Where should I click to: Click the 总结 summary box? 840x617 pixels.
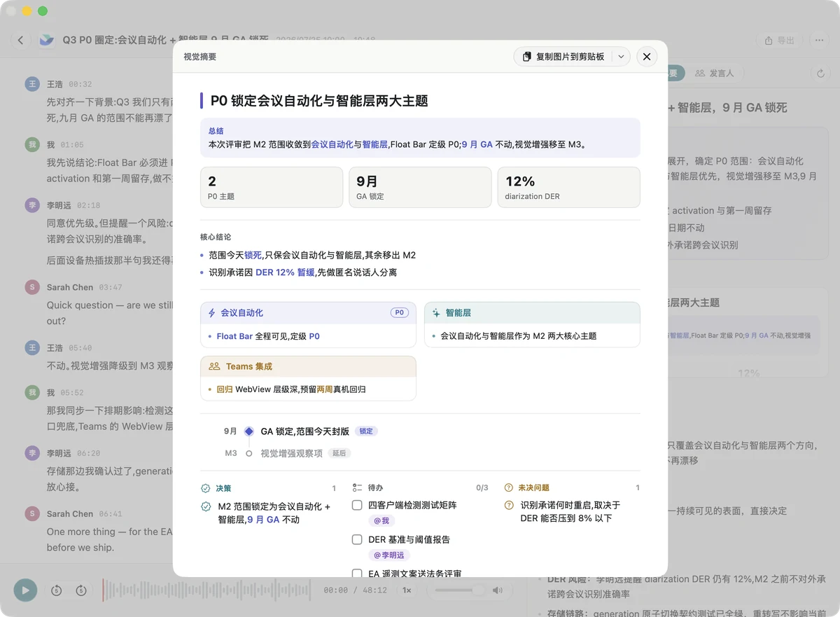point(420,137)
